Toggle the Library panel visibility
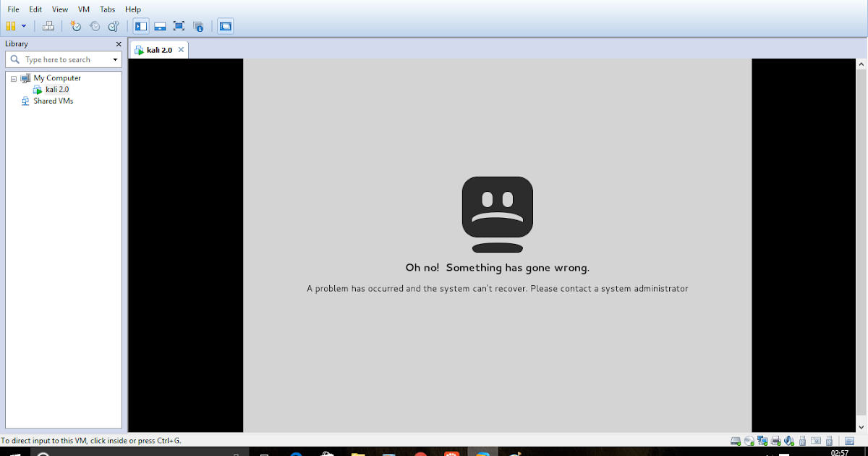868x456 pixels. 140,26
